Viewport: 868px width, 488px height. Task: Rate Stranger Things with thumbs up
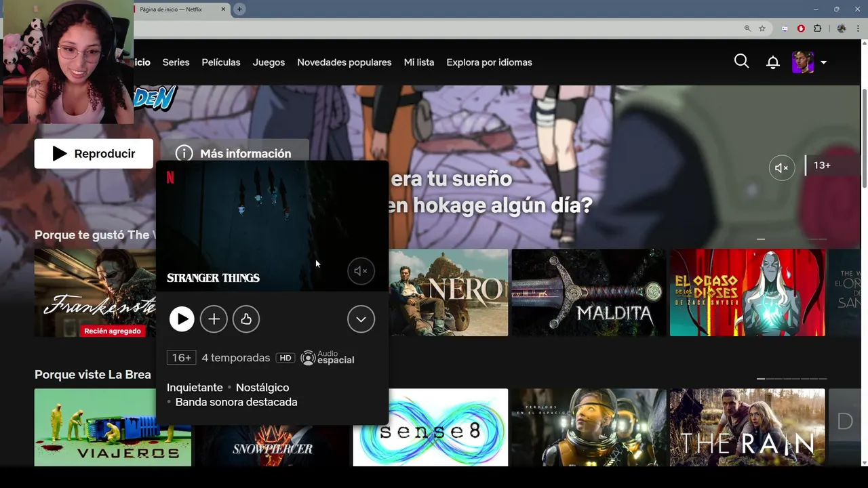tap(246, 319)
